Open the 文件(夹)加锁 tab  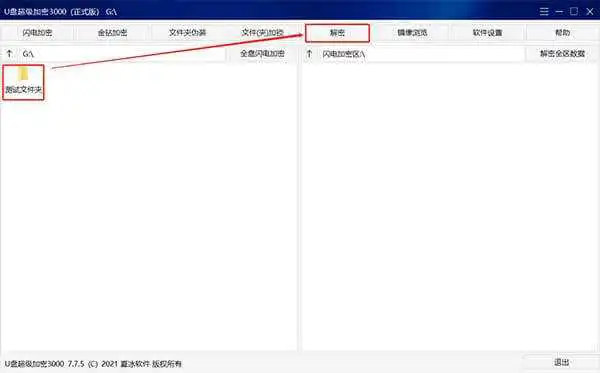(262, 33)
